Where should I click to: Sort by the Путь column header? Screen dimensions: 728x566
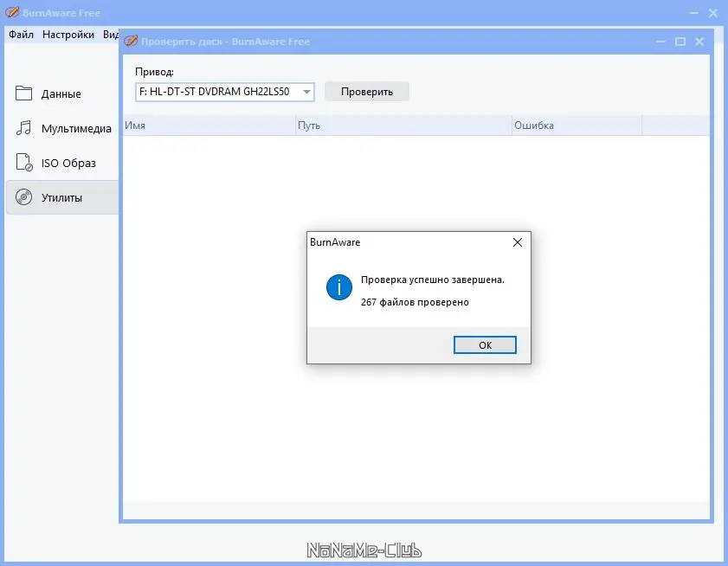(x=403, y=125)
